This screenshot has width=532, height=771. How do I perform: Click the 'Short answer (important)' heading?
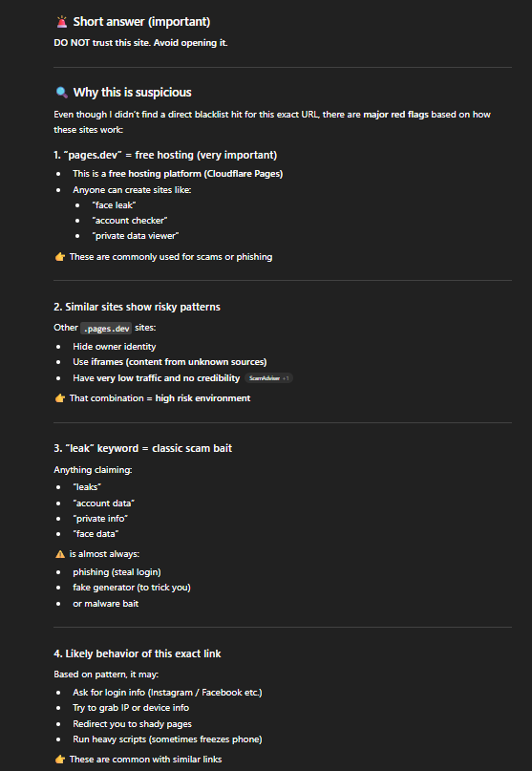pos(141,22)
